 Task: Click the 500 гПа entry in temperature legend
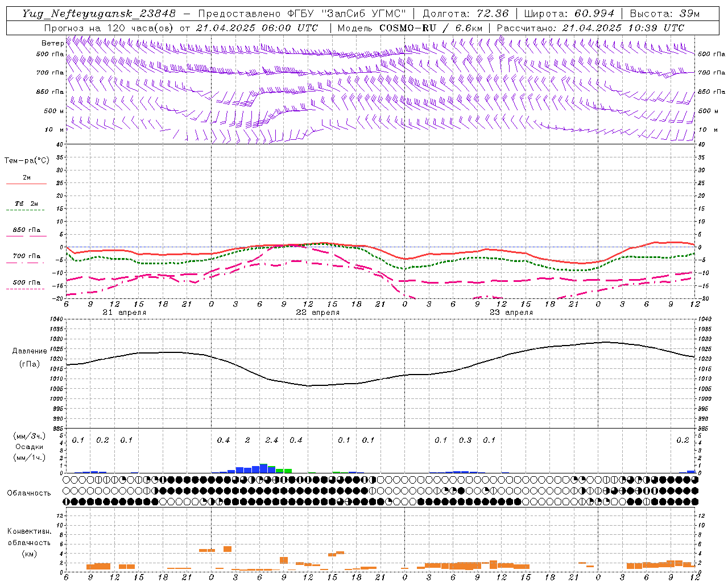pos(26,282)
